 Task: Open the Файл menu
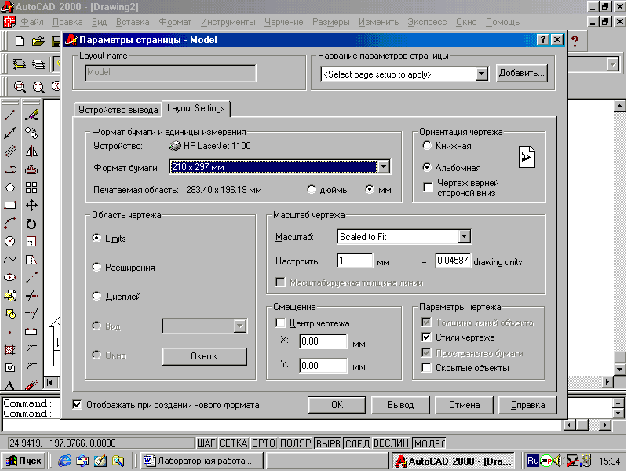pyautogui.click(x=32, y=22)
